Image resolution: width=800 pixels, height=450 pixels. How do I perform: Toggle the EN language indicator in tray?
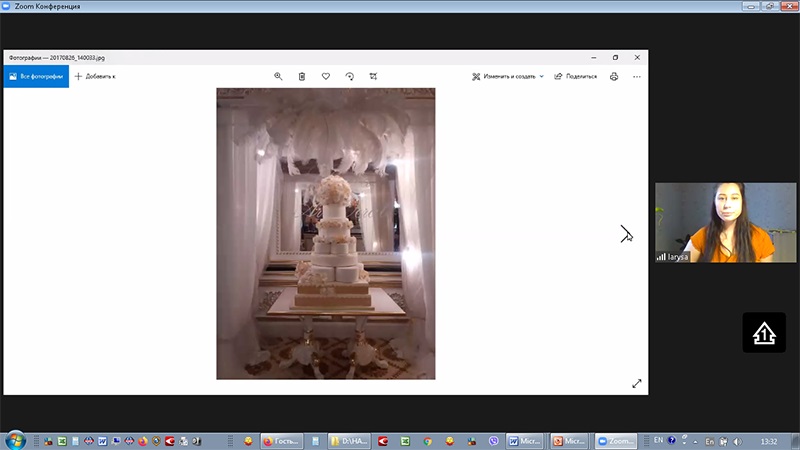[x=658, y=440]
